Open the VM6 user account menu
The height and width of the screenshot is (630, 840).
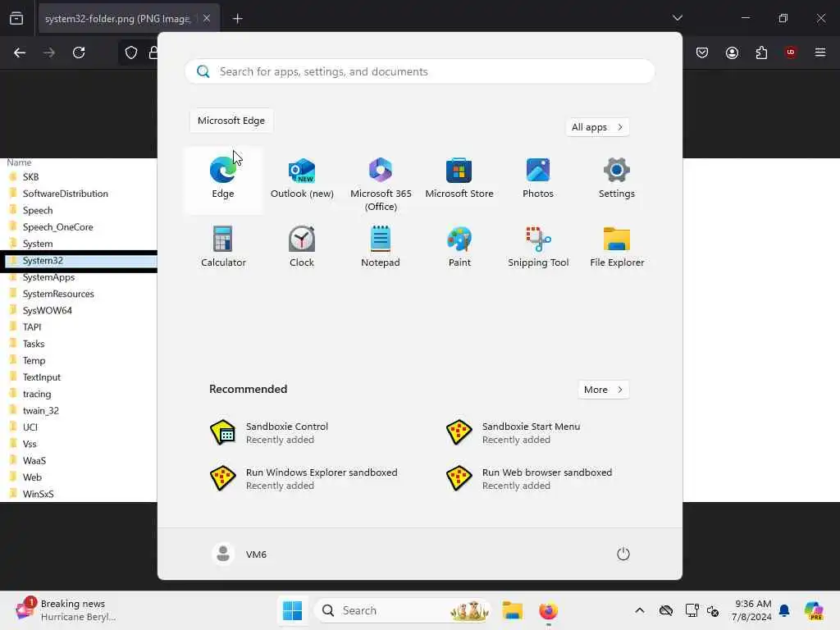pyautogui.click(x=240, y=554)
